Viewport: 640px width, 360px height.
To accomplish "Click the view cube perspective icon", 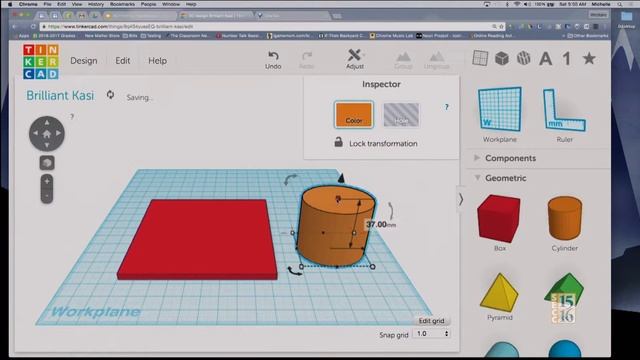I will (47, 163).
